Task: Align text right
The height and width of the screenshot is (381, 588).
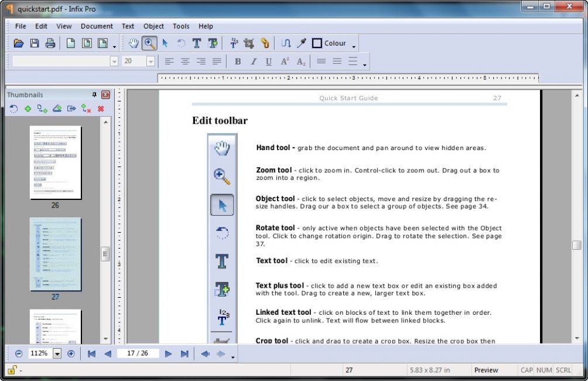Action: pos(201,62)
